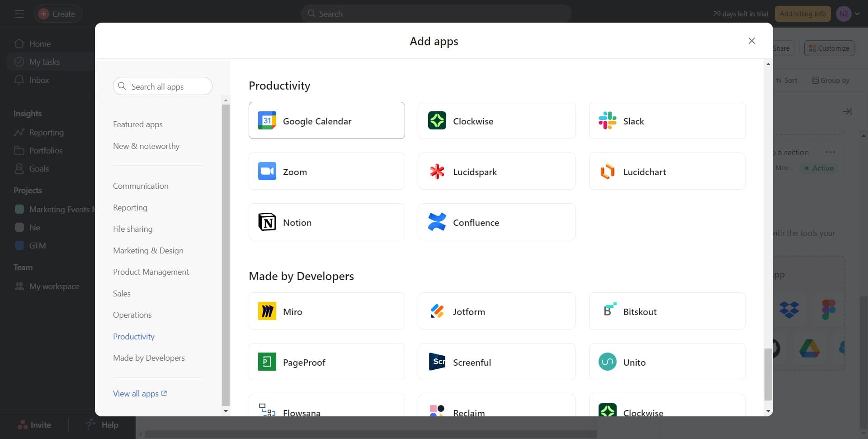Add the Zoom app
Screen dimensions: 868x439
326,171
